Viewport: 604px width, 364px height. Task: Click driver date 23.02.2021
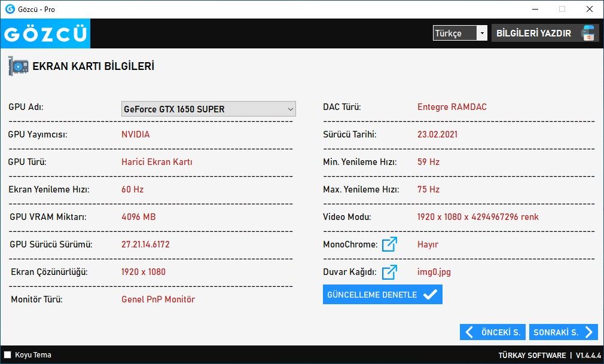tap(438, 134)
